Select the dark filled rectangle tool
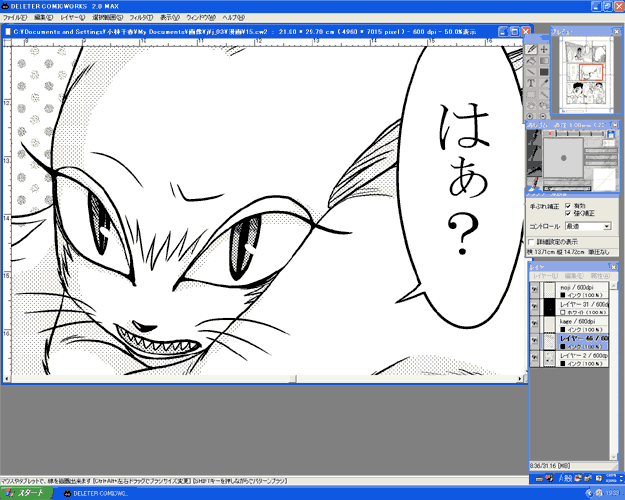This screenshot has width=625, height=500. coord(544,72)
